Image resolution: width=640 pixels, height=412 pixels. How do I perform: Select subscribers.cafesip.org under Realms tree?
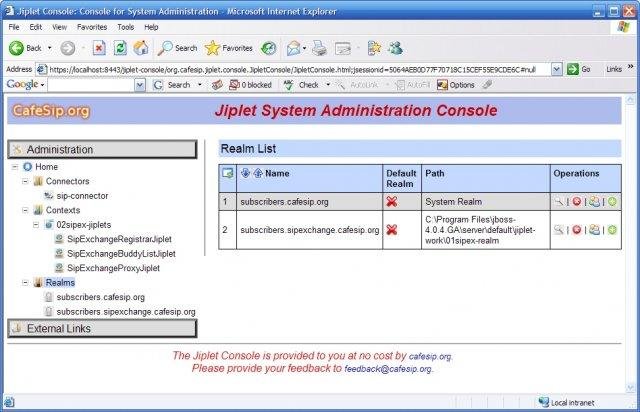pos(100,297)
